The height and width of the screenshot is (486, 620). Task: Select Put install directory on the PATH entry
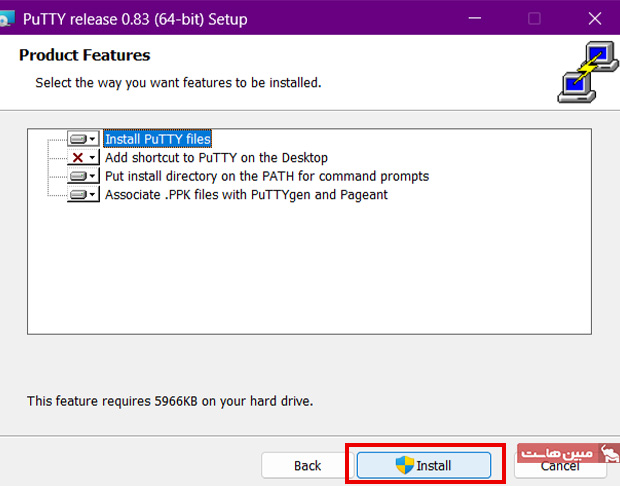pos(267,176)
